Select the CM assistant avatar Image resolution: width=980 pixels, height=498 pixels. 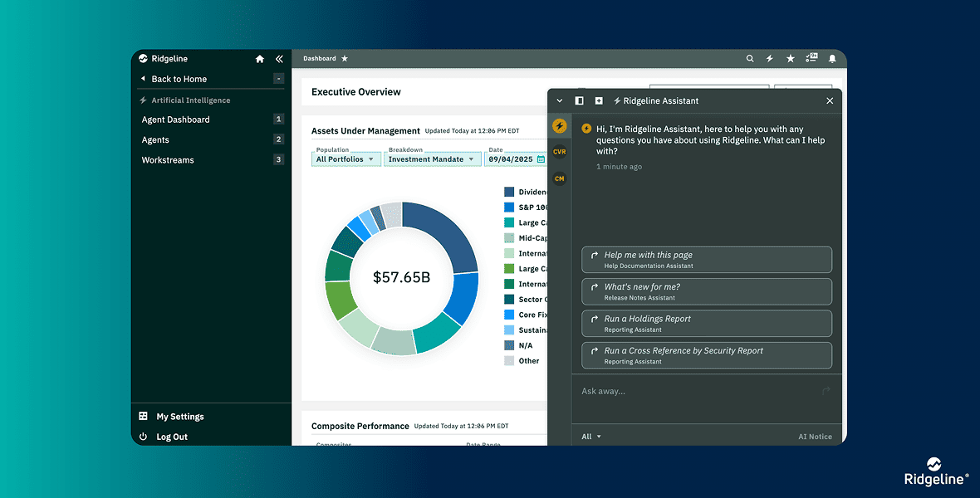[x=560, y=178]
